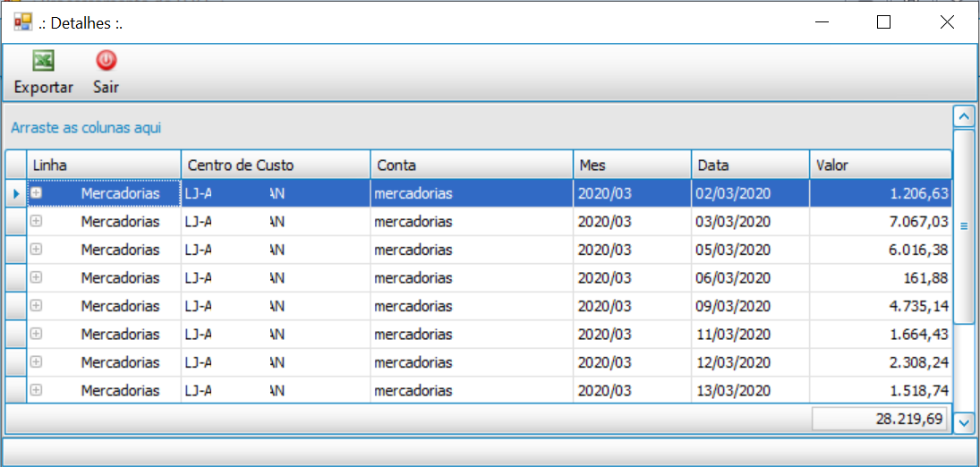
Task: Click the value 1.664,43
Action: 918,335
